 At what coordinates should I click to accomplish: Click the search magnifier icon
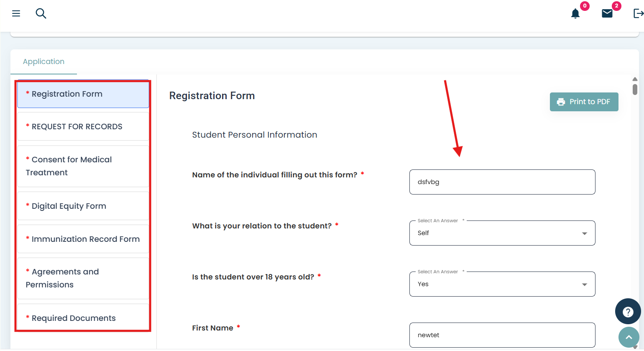[41, 13]
